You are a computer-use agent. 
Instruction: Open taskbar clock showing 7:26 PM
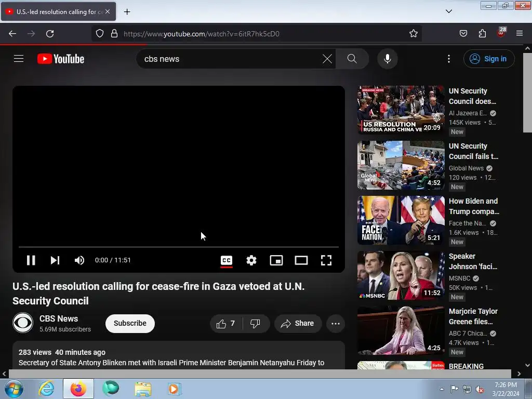(506, 389)
